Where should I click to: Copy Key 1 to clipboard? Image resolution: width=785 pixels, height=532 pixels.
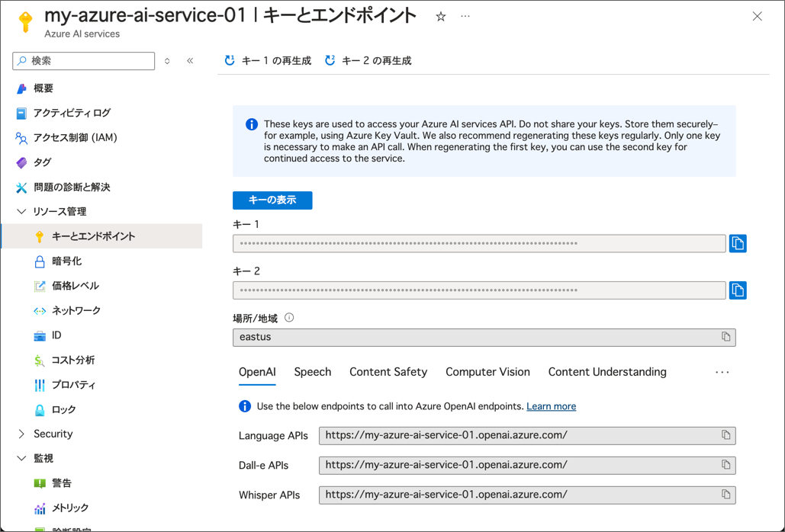tap(738, 243)
